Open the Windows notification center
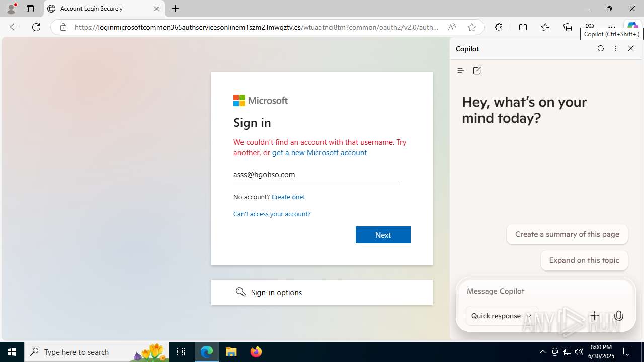Screen dimensions: 644x362 628,352
